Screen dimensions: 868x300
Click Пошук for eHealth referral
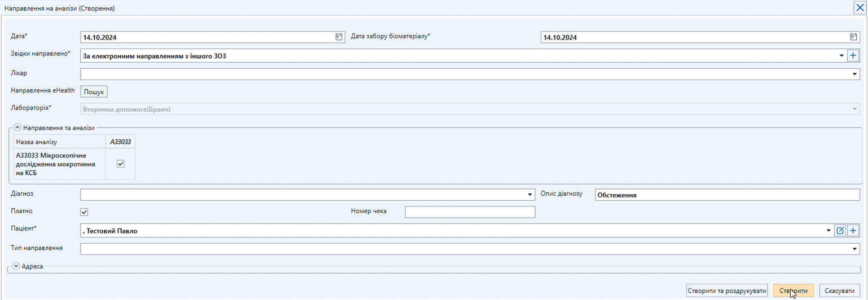[x=94, y=92]
